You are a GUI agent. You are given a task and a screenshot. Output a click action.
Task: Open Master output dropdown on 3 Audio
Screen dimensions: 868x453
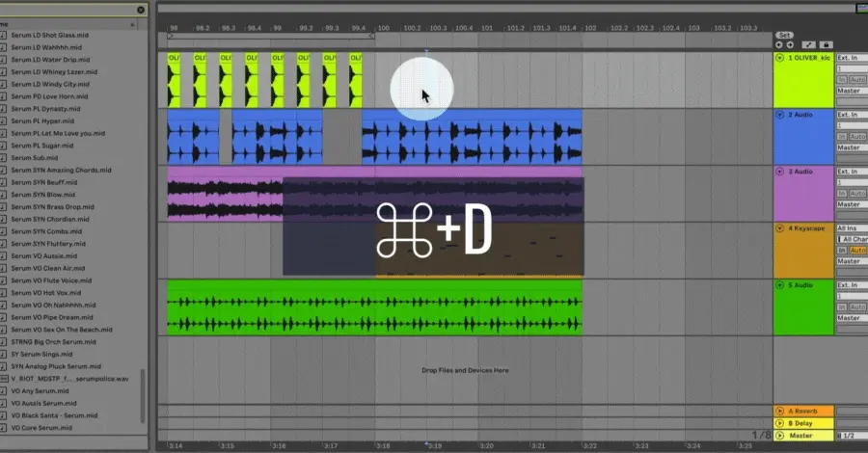point(852,204)
